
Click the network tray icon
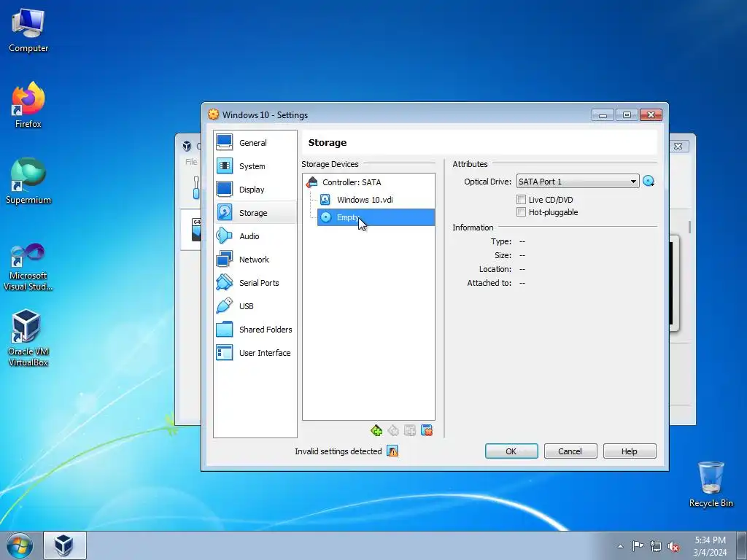[x=656, y=546]
